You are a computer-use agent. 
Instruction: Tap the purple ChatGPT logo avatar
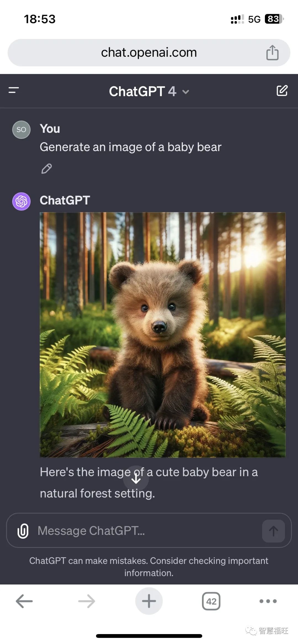tap(21, 201)
